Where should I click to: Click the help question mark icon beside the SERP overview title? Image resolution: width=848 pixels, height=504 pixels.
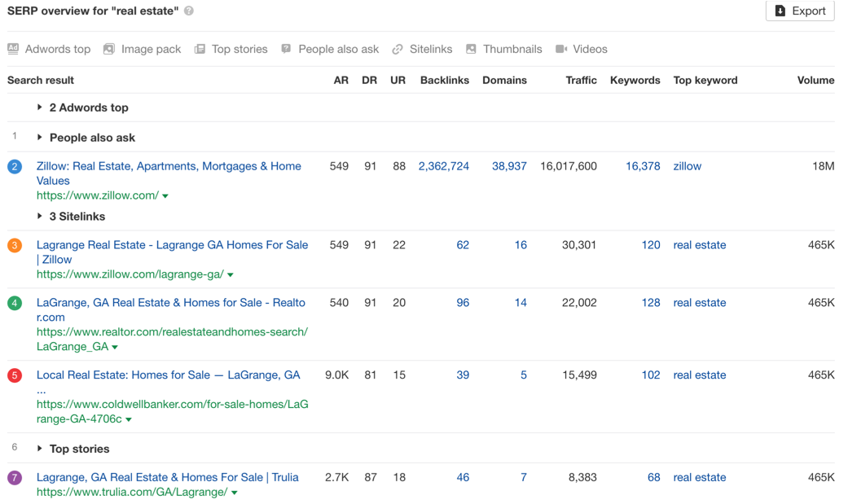[189, 11]
